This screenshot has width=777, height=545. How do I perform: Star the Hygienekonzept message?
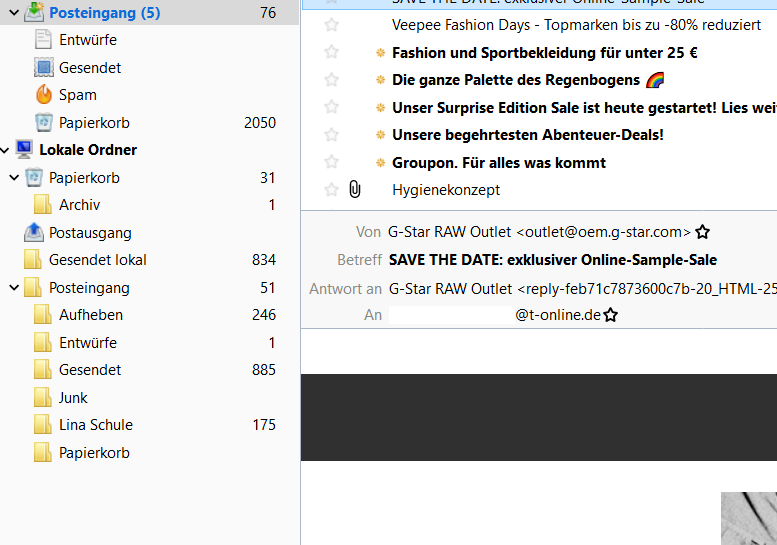click(332, 189)
